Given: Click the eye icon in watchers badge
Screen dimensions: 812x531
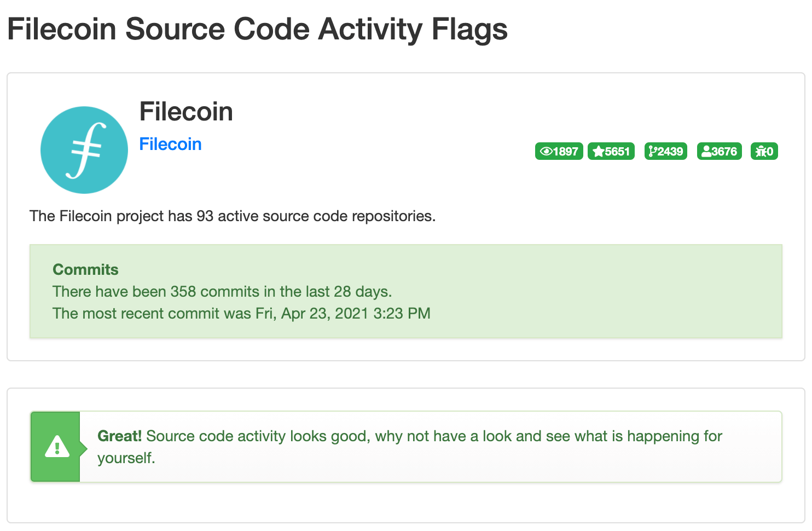Looking at the screenshot, I should [x=546, y=151].
